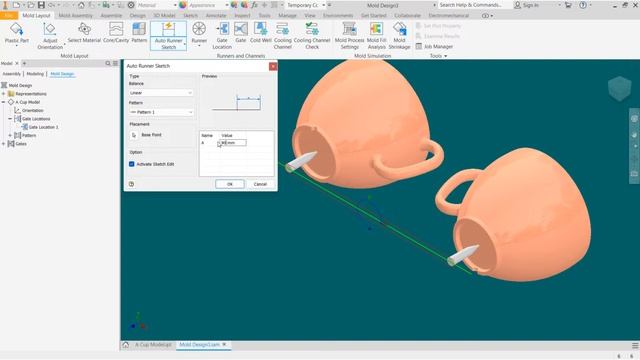Image resolution: width=640 pixels, height=360 pixels.
Task: Select the Pattern tool in Mold Layout
Action: tap(139, 33)
